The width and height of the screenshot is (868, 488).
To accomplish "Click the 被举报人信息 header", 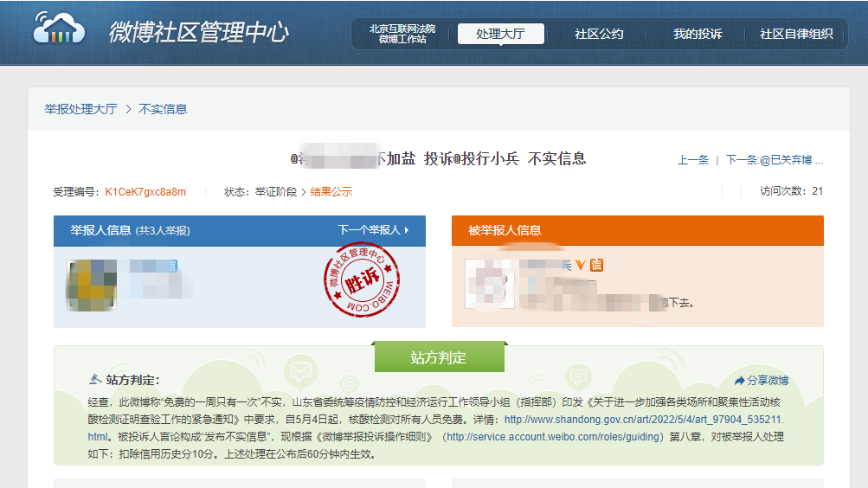I will point(505,230).
